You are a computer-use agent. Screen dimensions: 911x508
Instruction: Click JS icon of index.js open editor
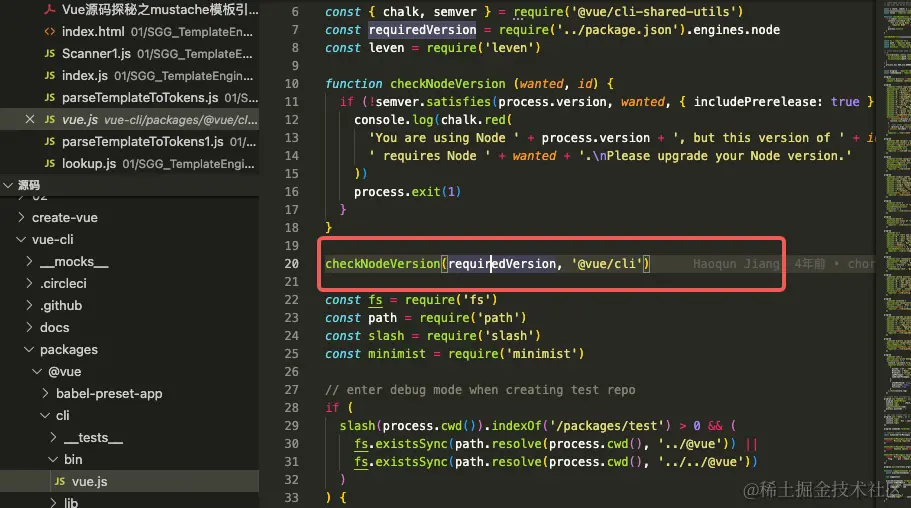click(50, 76)
